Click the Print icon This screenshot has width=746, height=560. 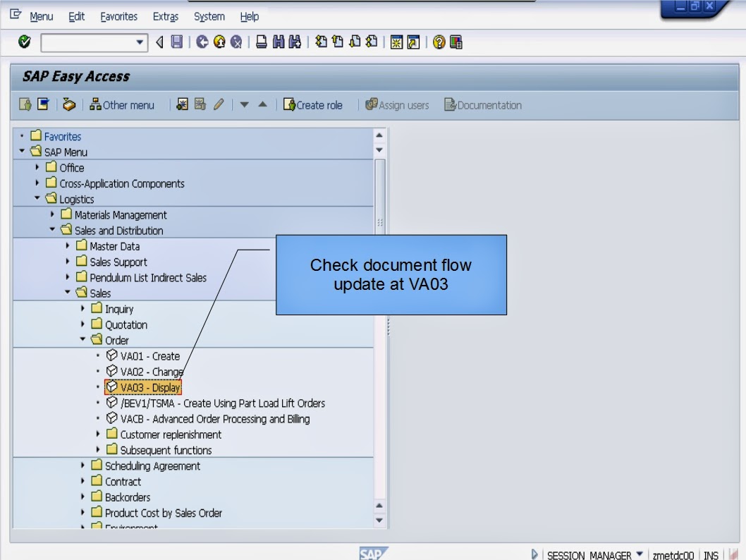click(x=261, y=42)
